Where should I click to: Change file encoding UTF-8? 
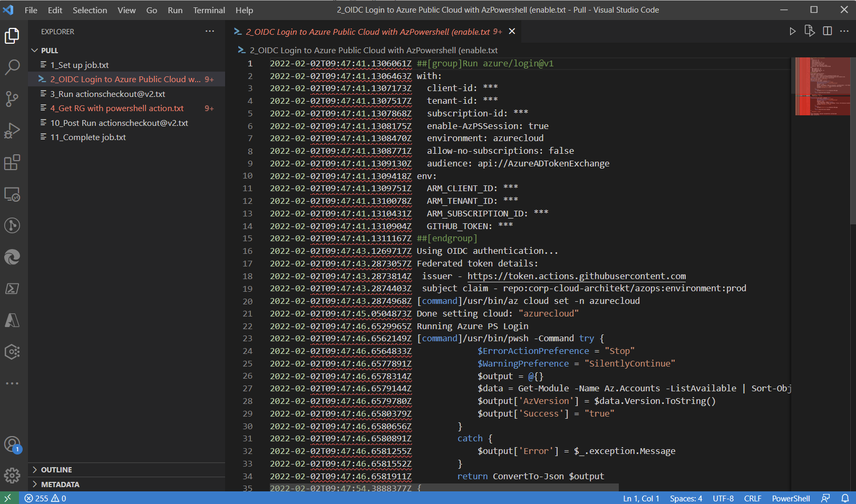(723, 498)
